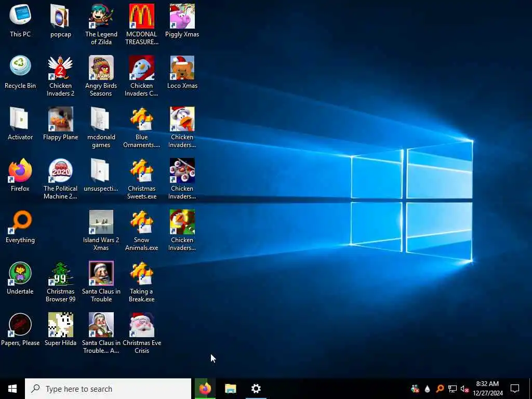Select the Island Wars 2 Xmas icon
Image resolution: width=532 pixels, height=399 pixels.
pyautogui.click(x=101, y=222)
